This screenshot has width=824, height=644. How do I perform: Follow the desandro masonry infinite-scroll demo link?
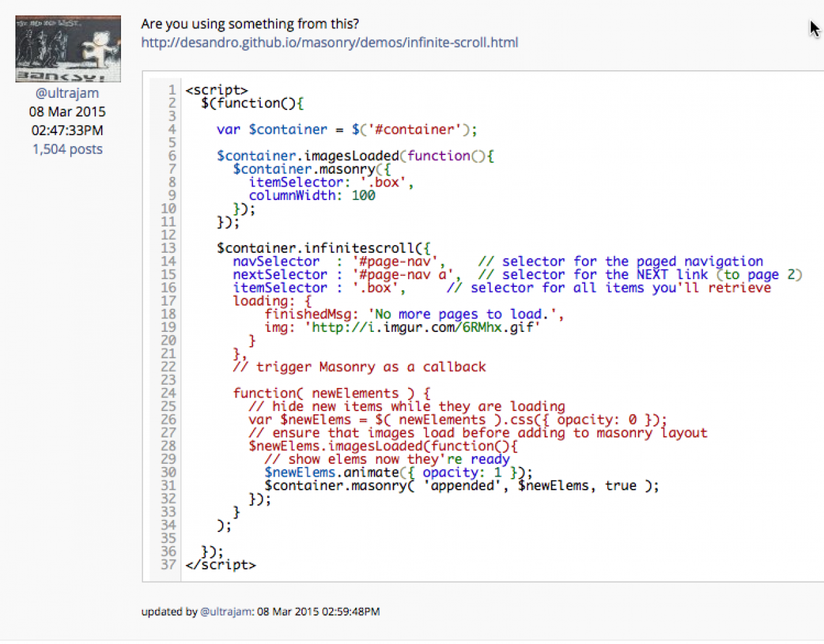pos(330,42)
